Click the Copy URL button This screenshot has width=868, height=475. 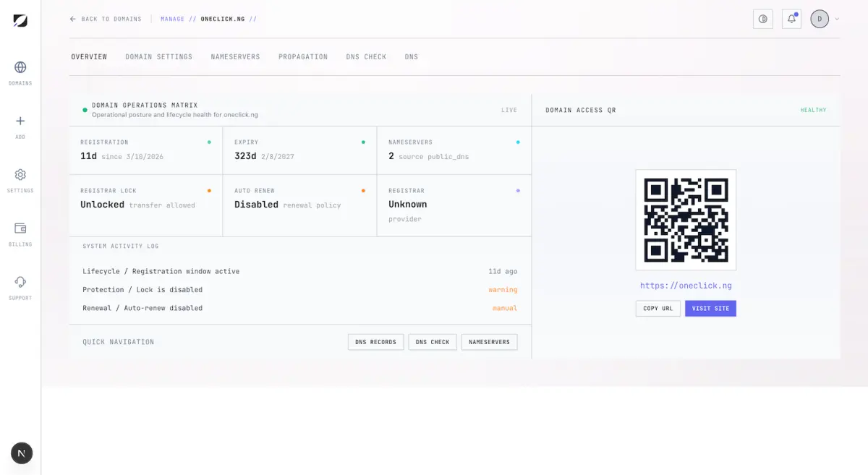click(658, 309)
